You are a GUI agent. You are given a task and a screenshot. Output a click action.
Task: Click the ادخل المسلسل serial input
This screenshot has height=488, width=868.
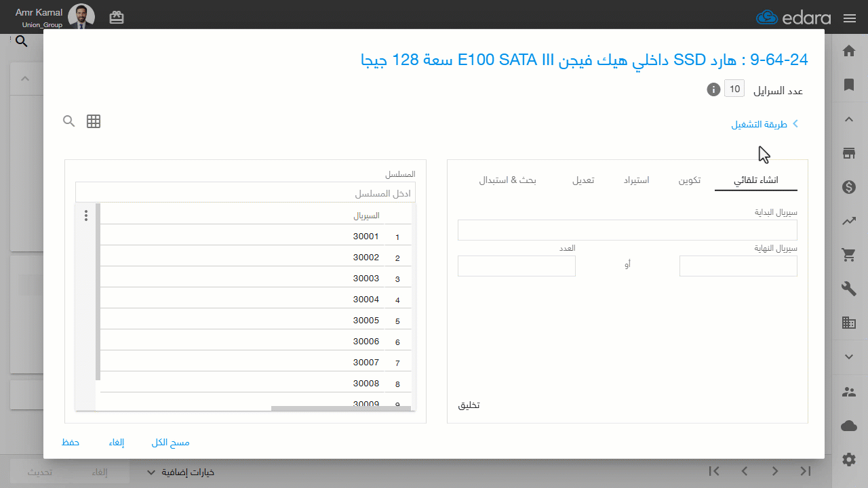coord(245,192)
